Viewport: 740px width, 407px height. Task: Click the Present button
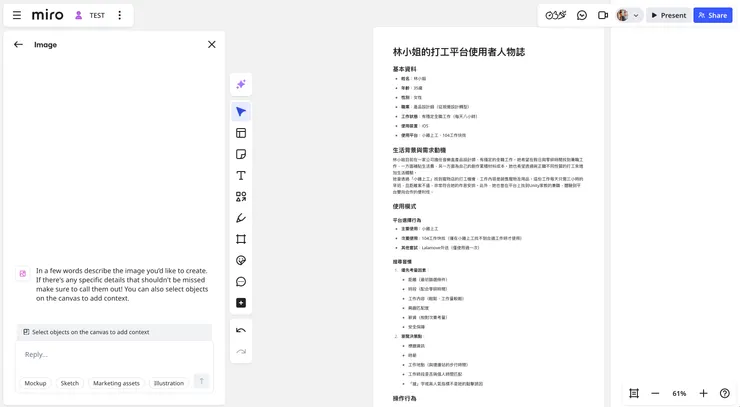tap(669, 15)
